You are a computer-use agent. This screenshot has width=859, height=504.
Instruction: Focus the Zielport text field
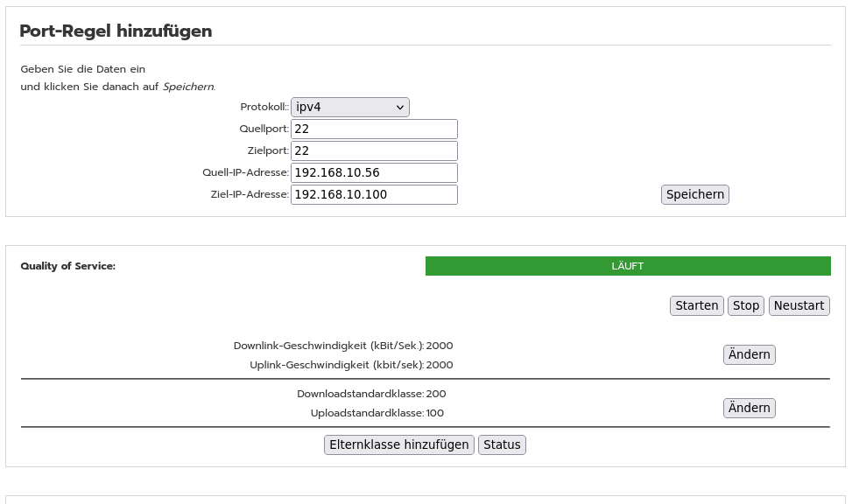[x=374, y=150]
